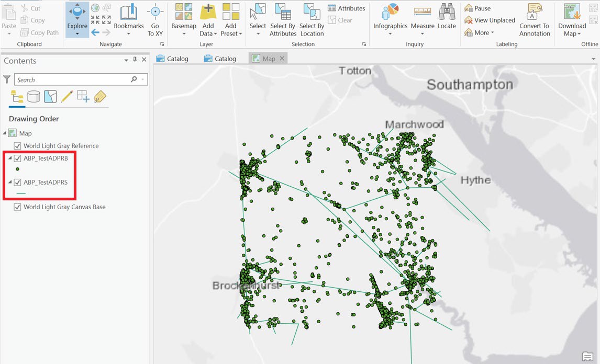Collapse the Map node in Contents
The width and height of the screenshot is (600, 364).
click(x=4, y=133)
